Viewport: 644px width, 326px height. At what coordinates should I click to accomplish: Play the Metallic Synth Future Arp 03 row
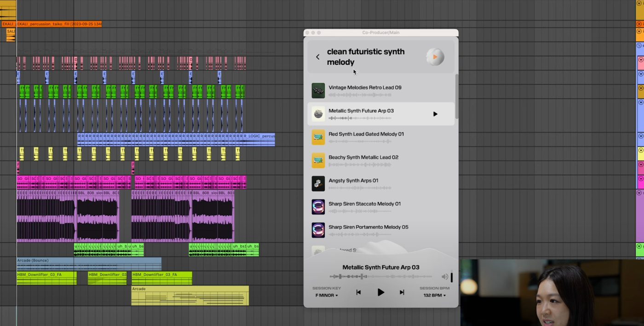435,114
